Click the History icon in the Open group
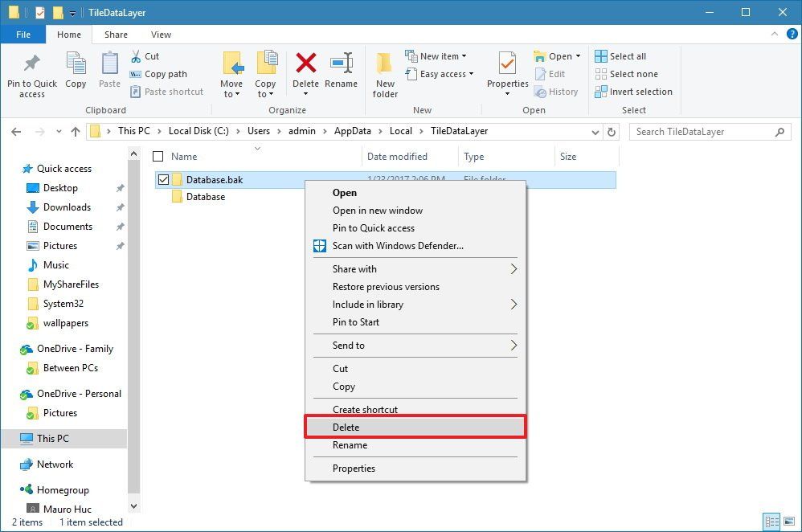Image resolution: width=802 pixels, height=532 pixels. point(558,92)
